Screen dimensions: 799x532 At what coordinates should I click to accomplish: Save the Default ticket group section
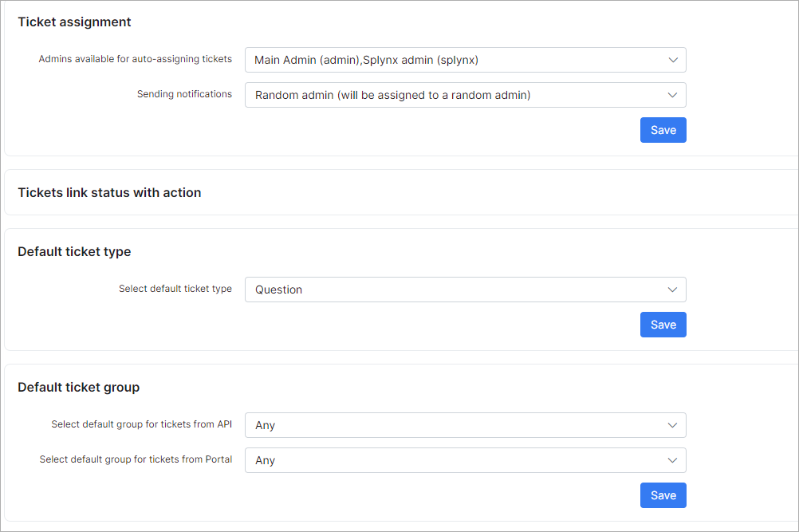663,495
